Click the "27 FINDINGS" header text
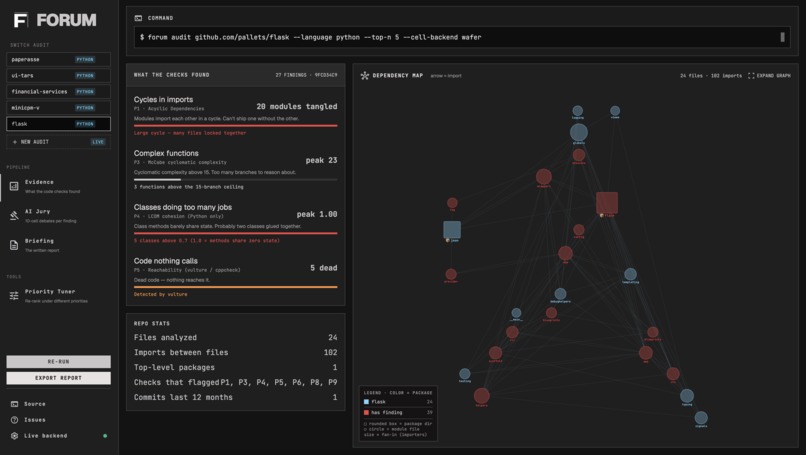The width and height of the screenshot is (806, 455). click(x=291, y=75)
